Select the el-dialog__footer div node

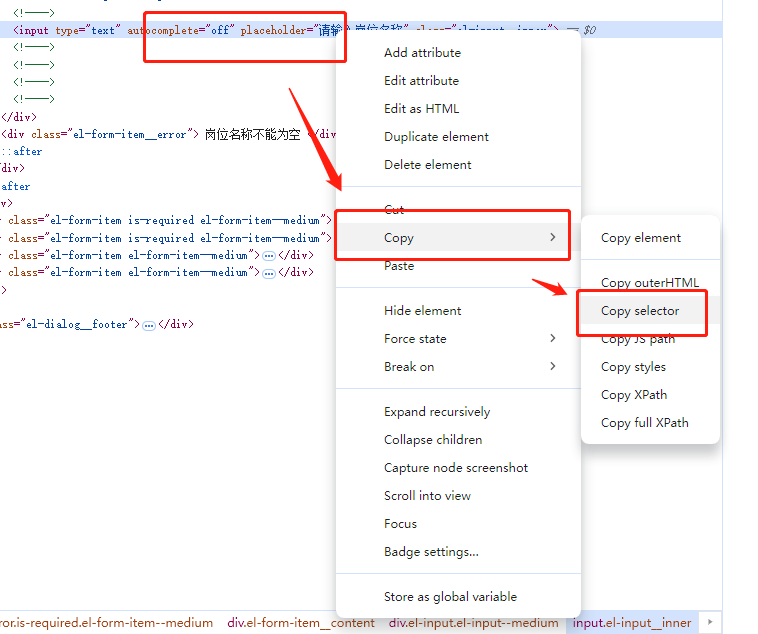pos(97,324)
